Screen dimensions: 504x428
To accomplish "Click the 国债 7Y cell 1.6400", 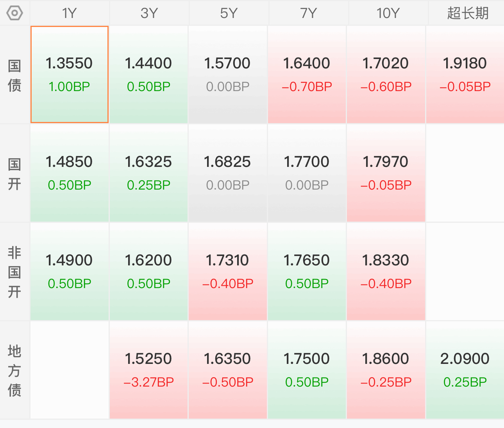I will (307, 75).
